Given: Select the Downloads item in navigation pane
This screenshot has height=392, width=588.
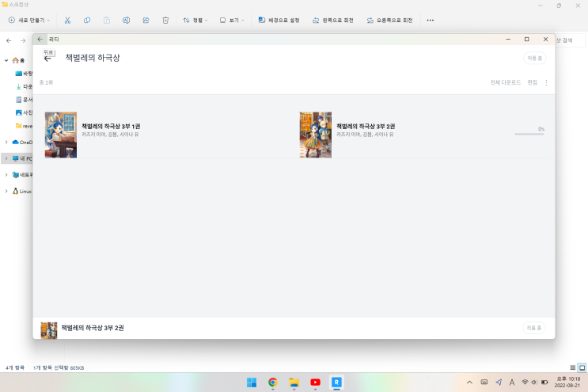Looking at the screenshot, I should click(24, 86).
